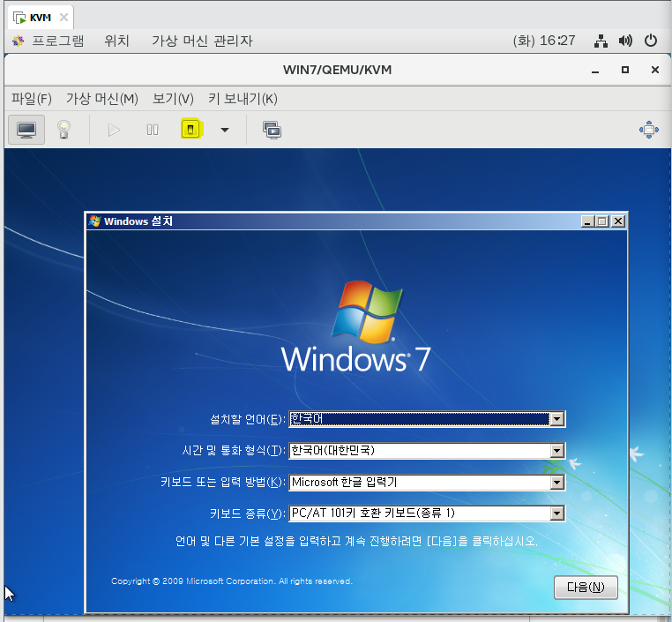Image resolution: width=672 pixels, height=622 pixels.
Task: Open the 프로그램 applications menu
Action: tap(58, 41)
